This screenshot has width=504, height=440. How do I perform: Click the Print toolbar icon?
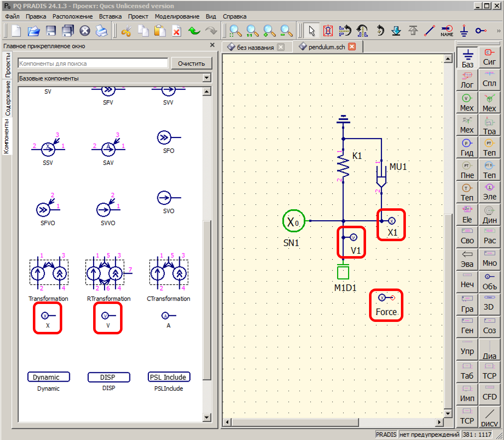[101, 30]
